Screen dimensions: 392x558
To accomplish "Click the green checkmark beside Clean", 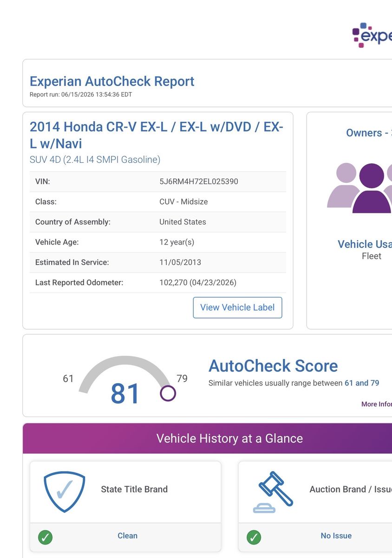I will 45,538.
